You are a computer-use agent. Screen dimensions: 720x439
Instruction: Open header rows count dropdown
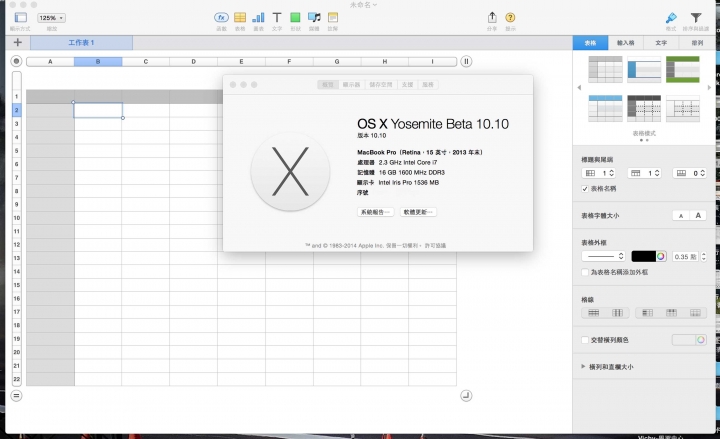[x=644, y=173]
